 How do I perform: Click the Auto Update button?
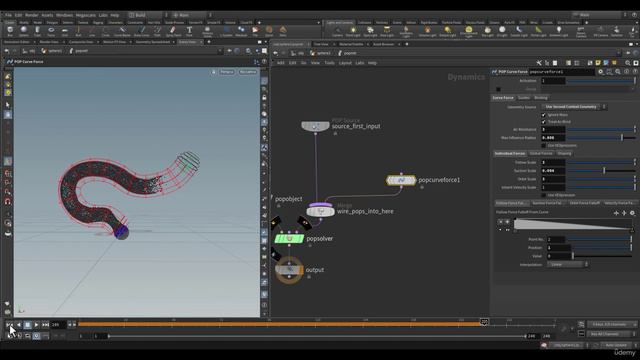(x=616, y=345)
